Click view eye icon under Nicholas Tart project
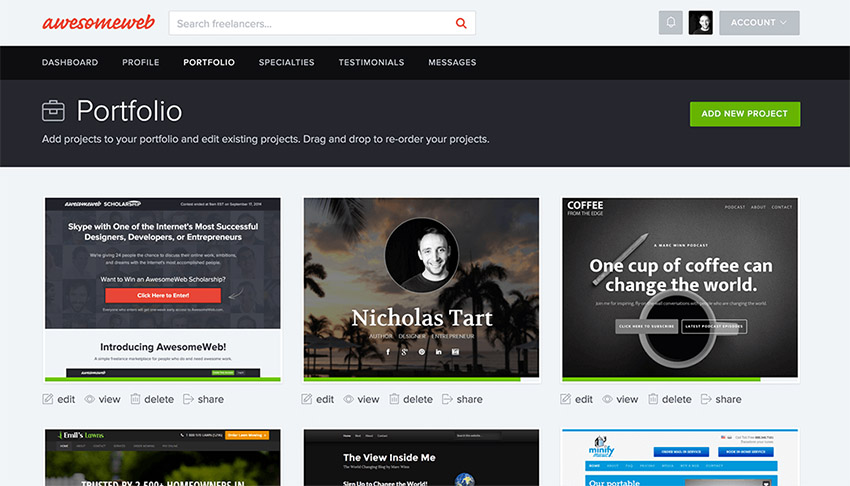The height and width of the screenshot is (486, 850). 349,399
